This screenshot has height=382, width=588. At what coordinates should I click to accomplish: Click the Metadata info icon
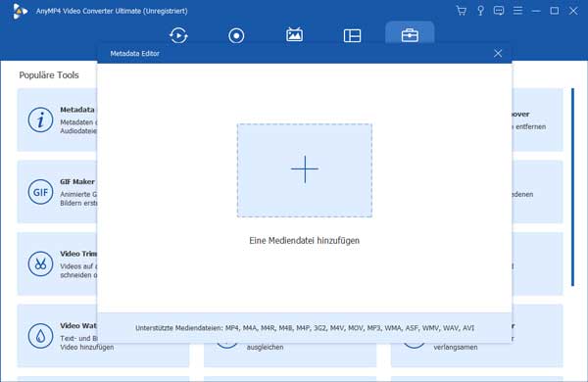(40, 119)
